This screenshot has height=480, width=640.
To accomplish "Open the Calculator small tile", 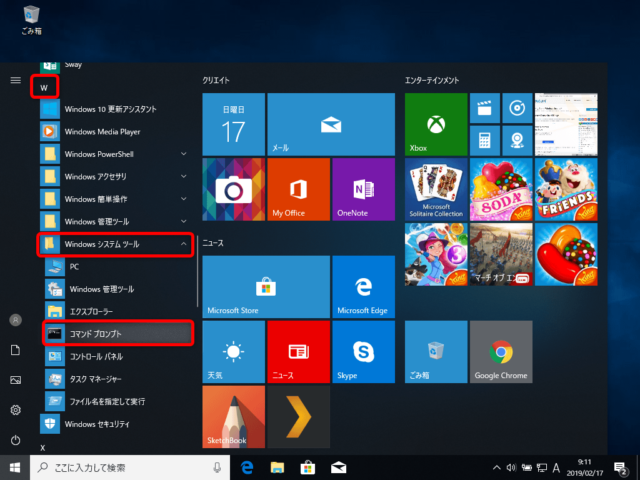I will point(484,141).
